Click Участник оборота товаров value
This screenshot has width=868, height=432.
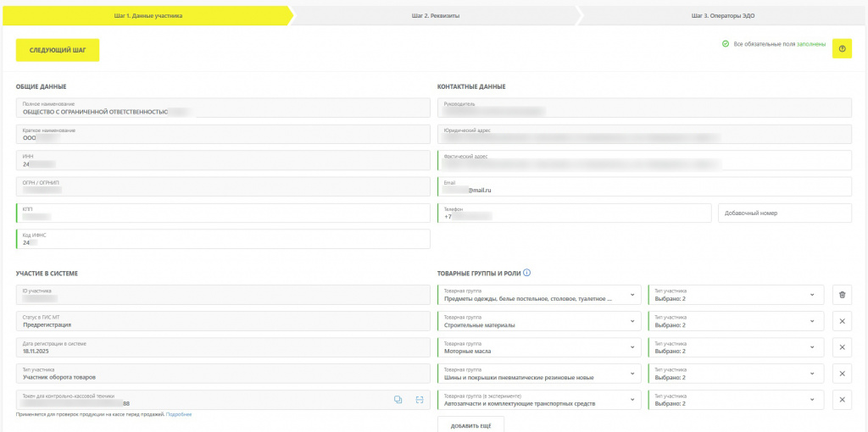[x=59, y=378]
